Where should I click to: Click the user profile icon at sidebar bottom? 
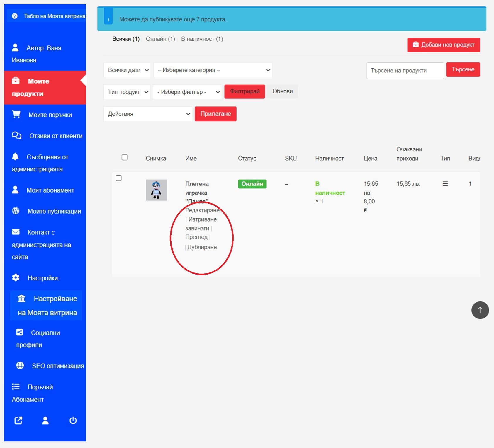click(45, 420)
